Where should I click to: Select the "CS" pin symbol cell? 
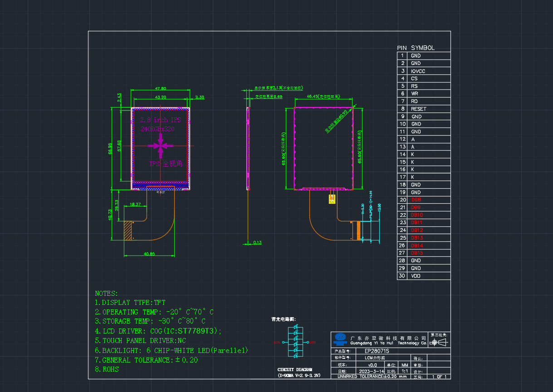429,78
